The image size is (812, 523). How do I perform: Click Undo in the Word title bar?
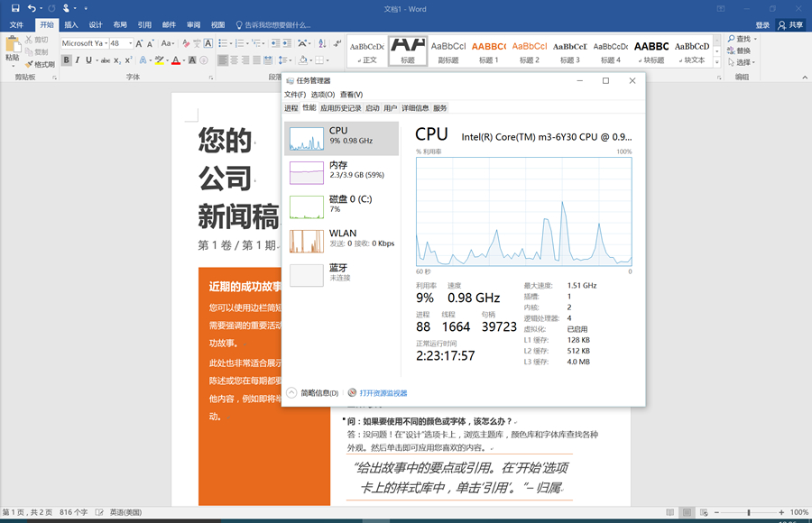point(32,8)
